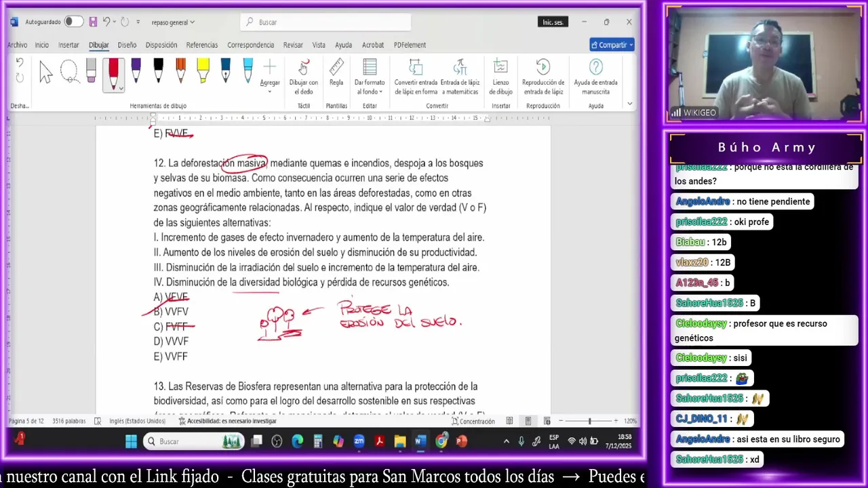Click the Inic. ses. sign-in button
The height and width of the screenshot is (488, 868).
(553, 22)
